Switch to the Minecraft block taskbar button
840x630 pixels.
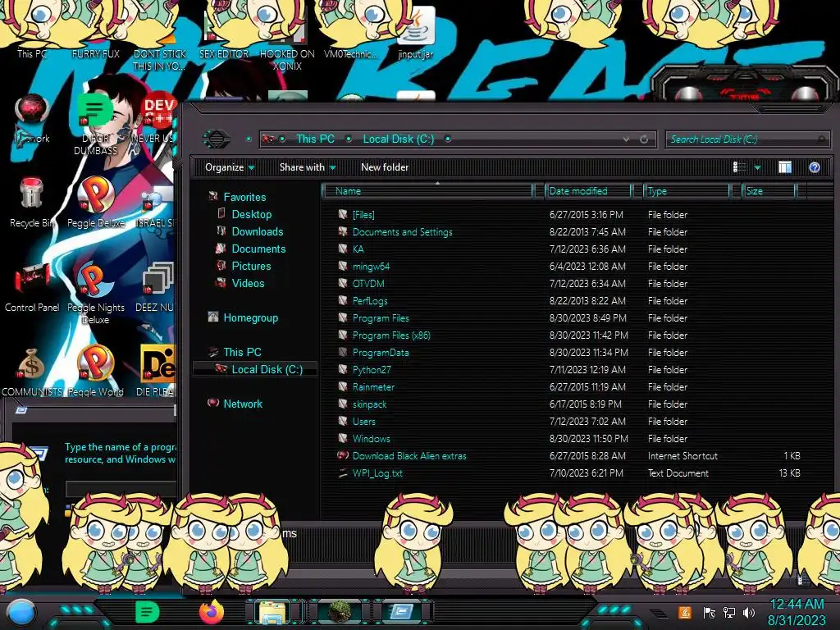(x=340, y=612)
